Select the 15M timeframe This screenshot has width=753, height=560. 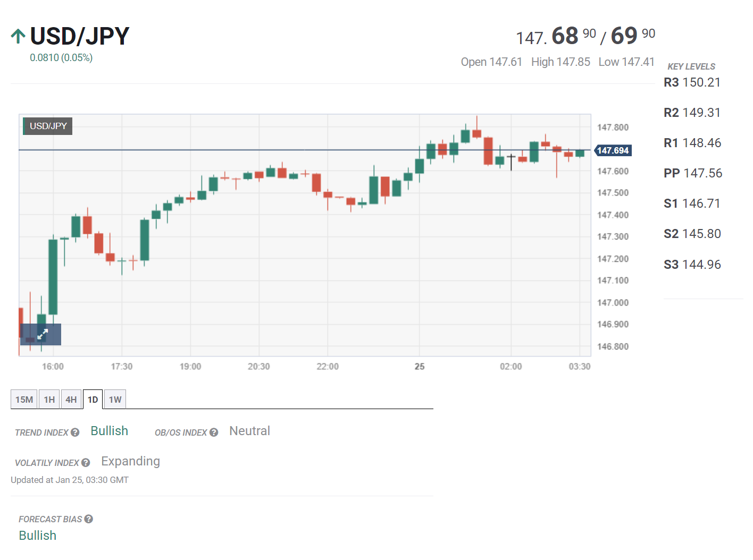[x=24, y=399]
